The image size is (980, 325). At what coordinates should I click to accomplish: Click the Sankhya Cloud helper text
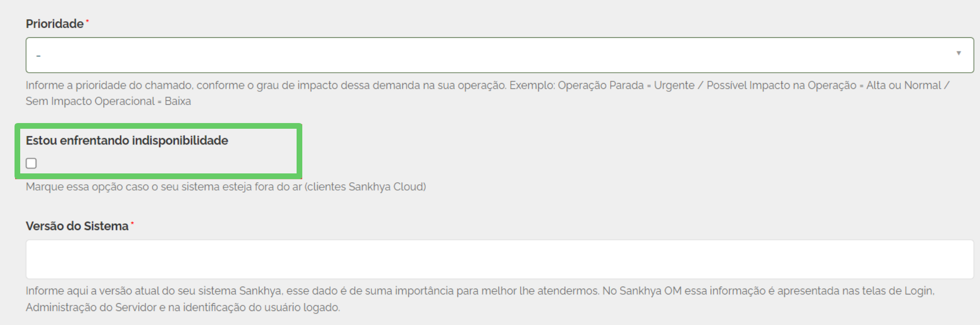pos(225,186)
